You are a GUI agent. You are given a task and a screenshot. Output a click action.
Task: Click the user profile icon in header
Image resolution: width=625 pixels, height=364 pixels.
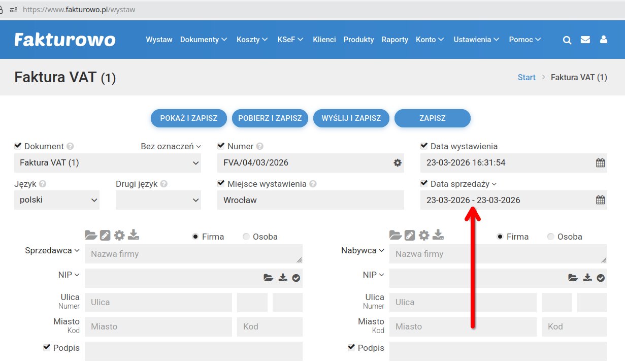[x=604, y=40]
